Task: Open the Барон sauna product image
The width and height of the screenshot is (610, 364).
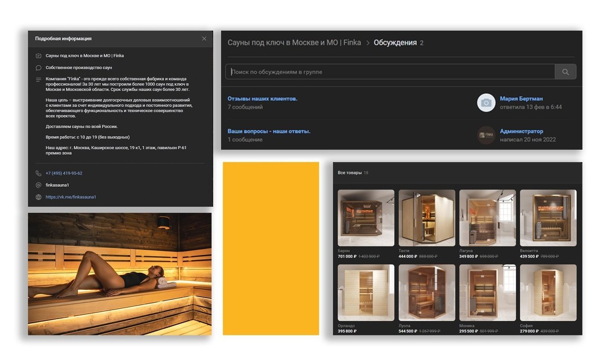Action: [x=366, y=218]
